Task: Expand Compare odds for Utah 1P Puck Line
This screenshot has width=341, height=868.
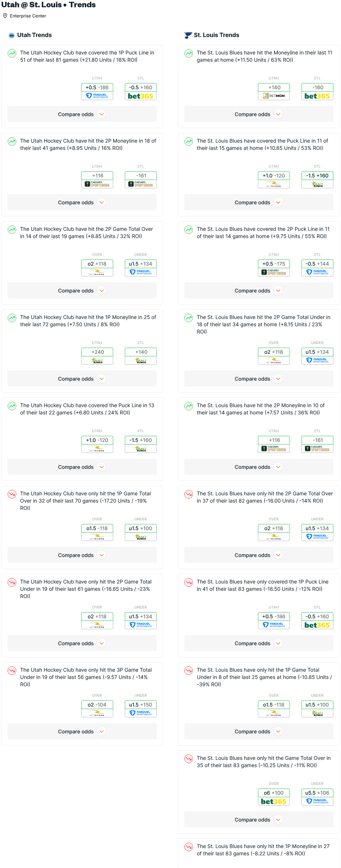Action: click(82, 114)
